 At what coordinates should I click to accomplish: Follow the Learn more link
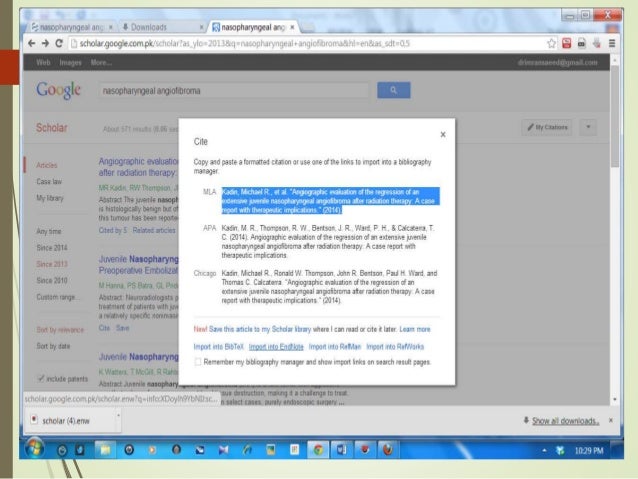tap(415, 329)
